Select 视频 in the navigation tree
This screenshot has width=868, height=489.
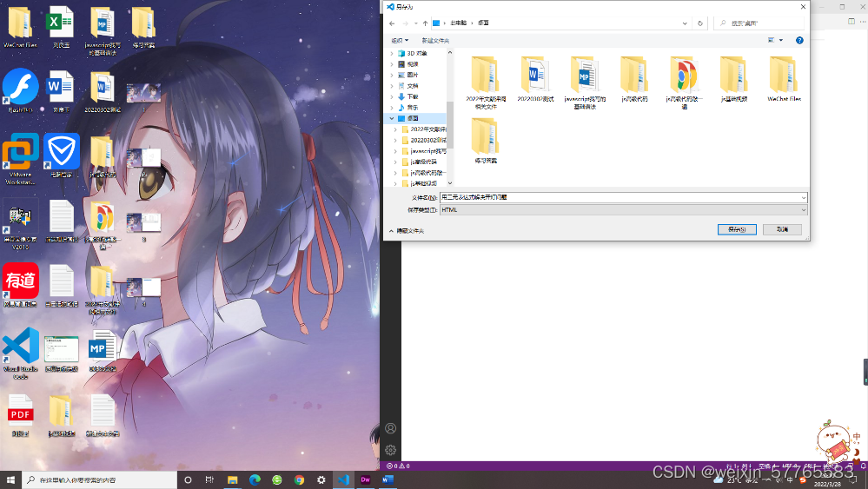413,64
